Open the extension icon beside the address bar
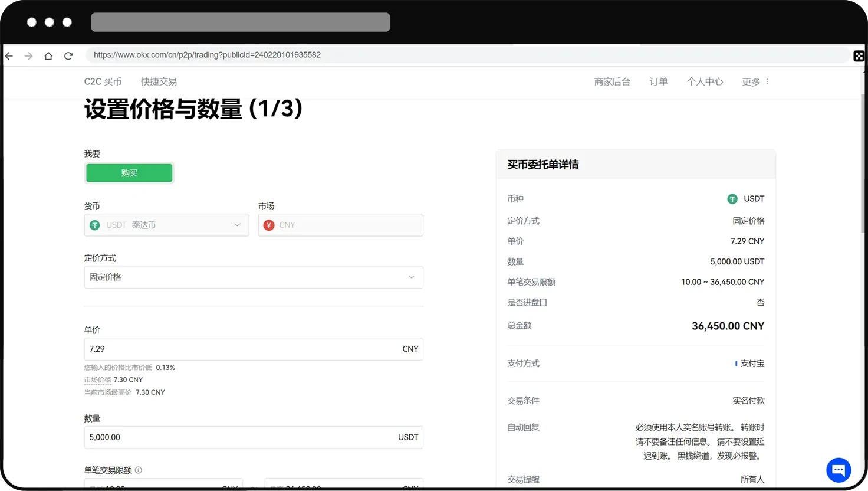Viewport: 868px width, 491px height. tap(859, 56)
